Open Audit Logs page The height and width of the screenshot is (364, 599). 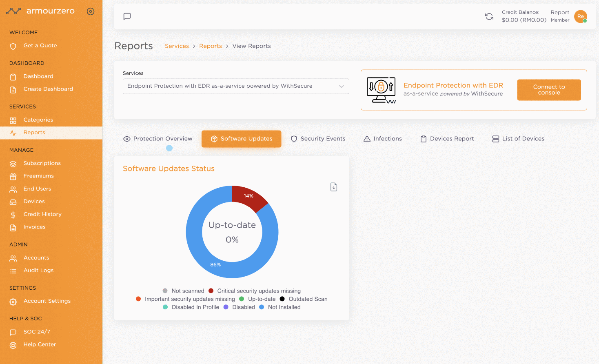coord(38,271)
